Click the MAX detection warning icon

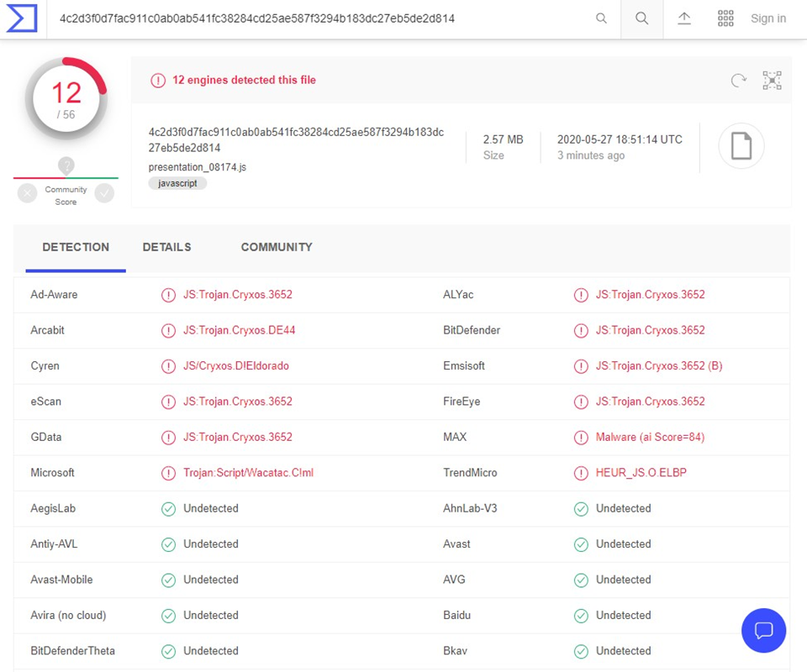point(581,438)
